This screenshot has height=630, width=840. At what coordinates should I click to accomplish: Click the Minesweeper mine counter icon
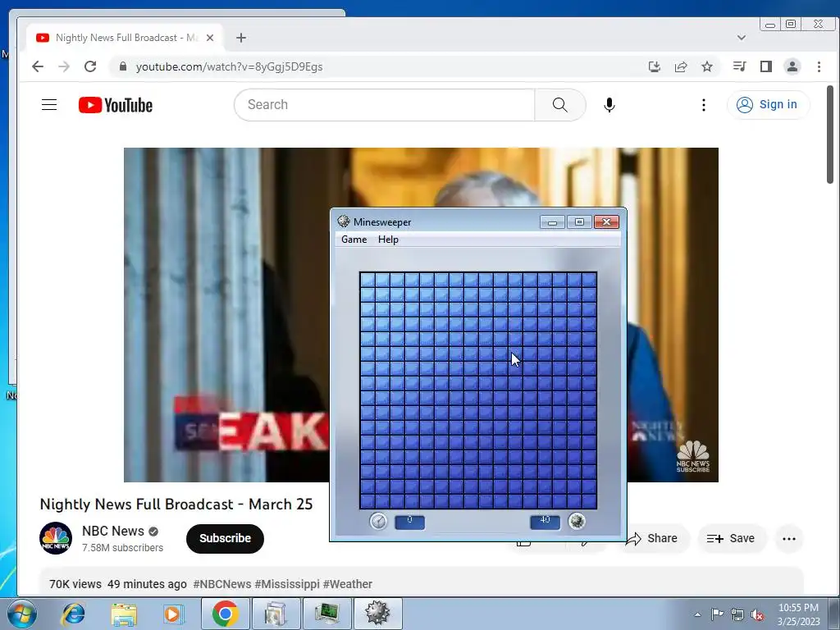tap(577, 521)
